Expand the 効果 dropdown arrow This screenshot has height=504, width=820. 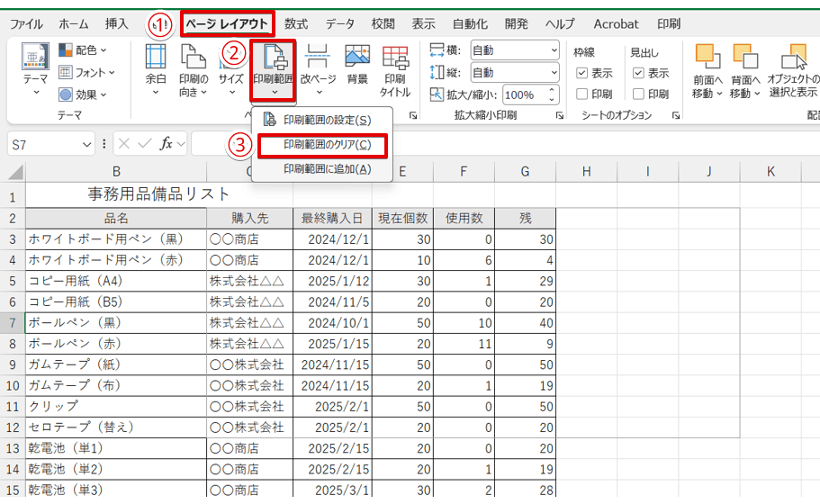[104, 94]
